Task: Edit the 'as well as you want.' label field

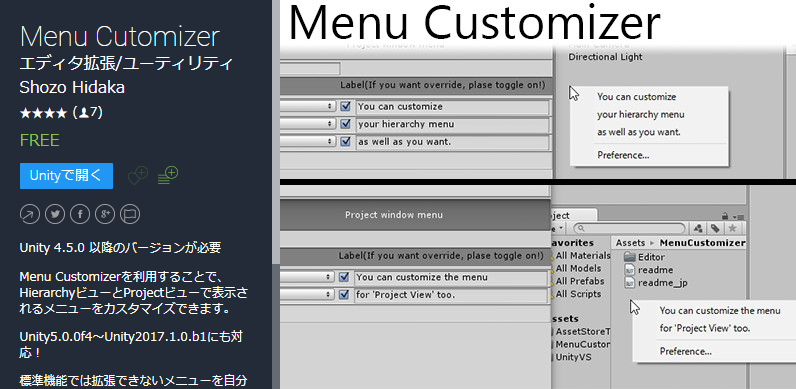Action: pos(452,142)
